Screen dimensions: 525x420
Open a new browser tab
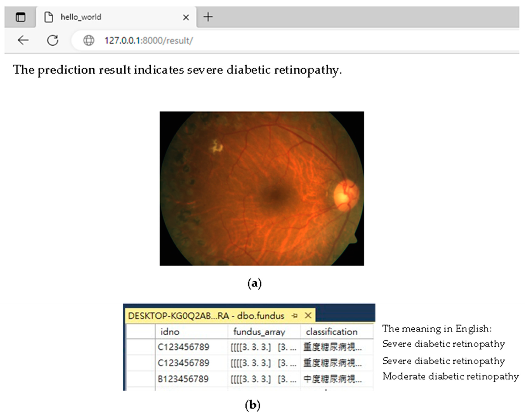pyautogui.click(x=208, y=17)
